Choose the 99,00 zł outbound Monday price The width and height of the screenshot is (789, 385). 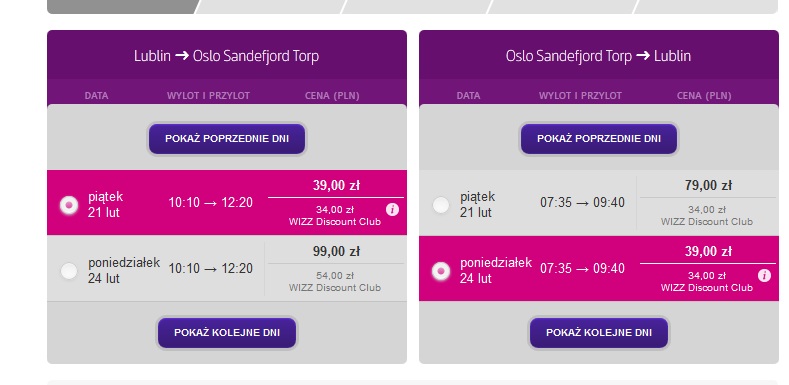point(336,252)
